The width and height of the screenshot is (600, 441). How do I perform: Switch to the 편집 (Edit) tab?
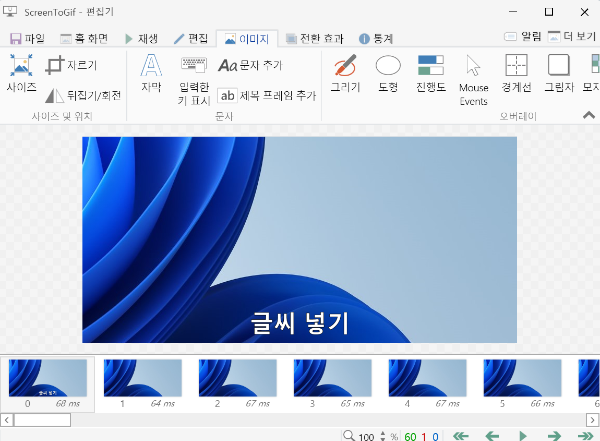coord(191,38)
